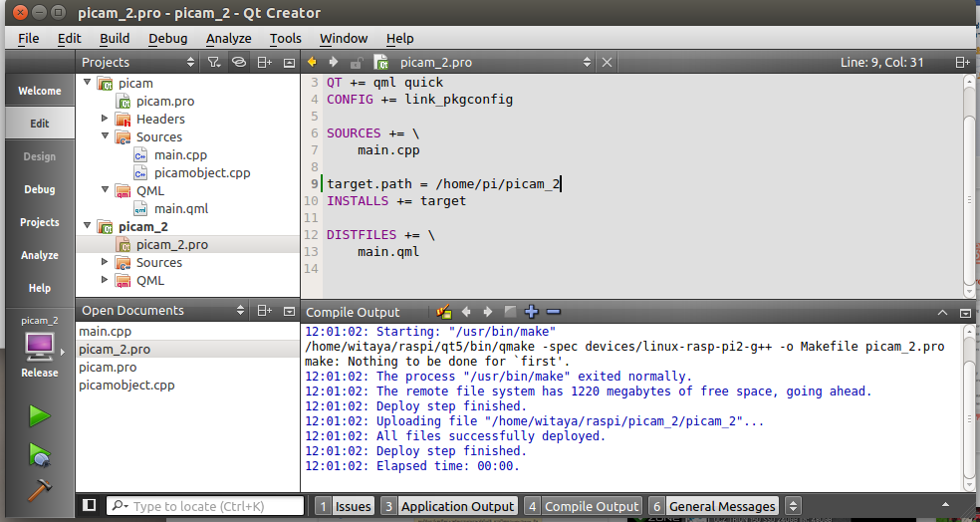980x522 pixels.
Task: Close the picam_2.pro editor document
Action: (607, 63)
